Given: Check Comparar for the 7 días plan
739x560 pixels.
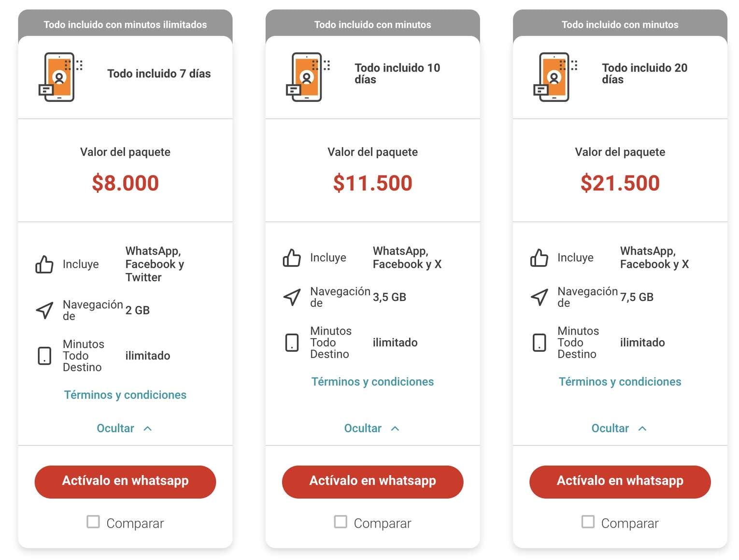Looking at the screenshot, I should tap(93, 522).
